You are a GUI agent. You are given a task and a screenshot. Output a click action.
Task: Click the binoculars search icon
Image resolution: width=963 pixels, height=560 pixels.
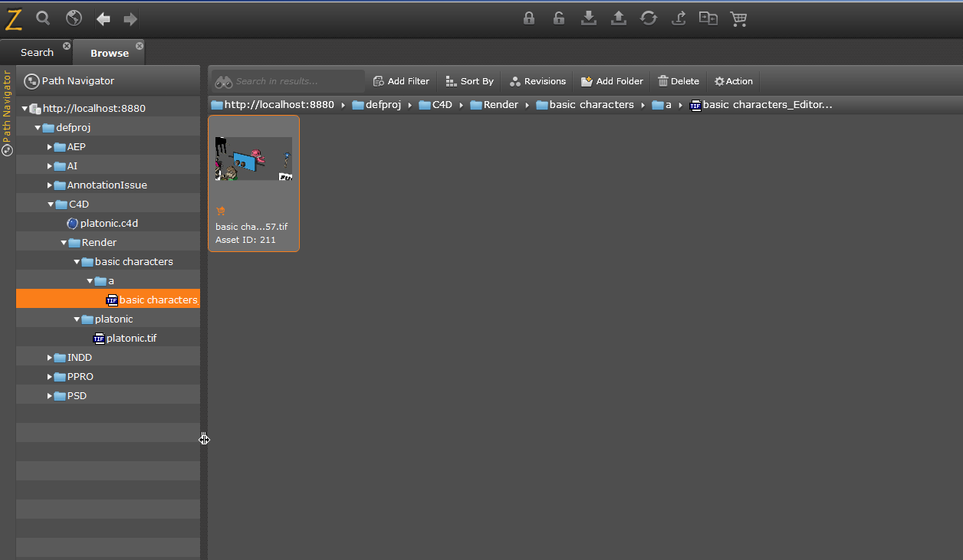pos(223,81)
